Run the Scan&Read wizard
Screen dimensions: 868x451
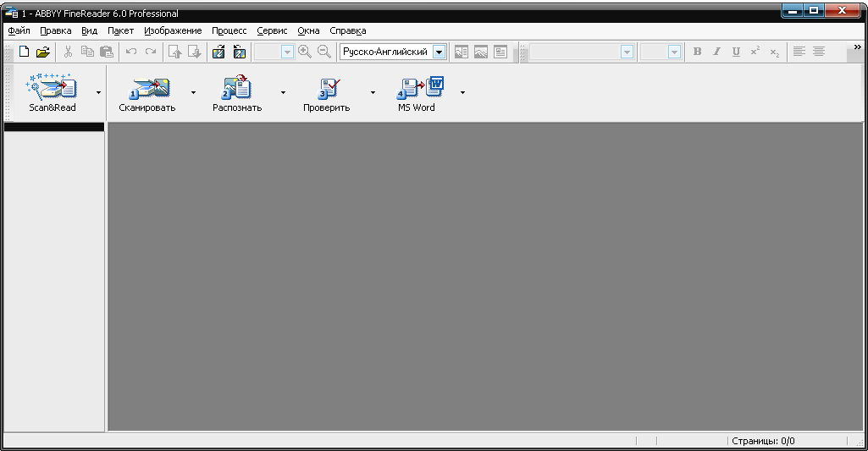[52, 92]
